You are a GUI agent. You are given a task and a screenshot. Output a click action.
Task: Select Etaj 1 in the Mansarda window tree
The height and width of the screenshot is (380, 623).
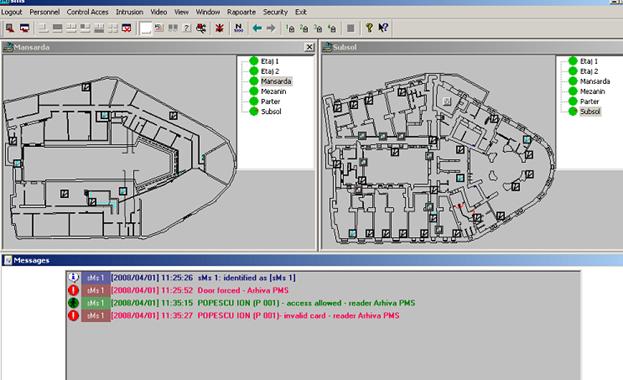270,61
